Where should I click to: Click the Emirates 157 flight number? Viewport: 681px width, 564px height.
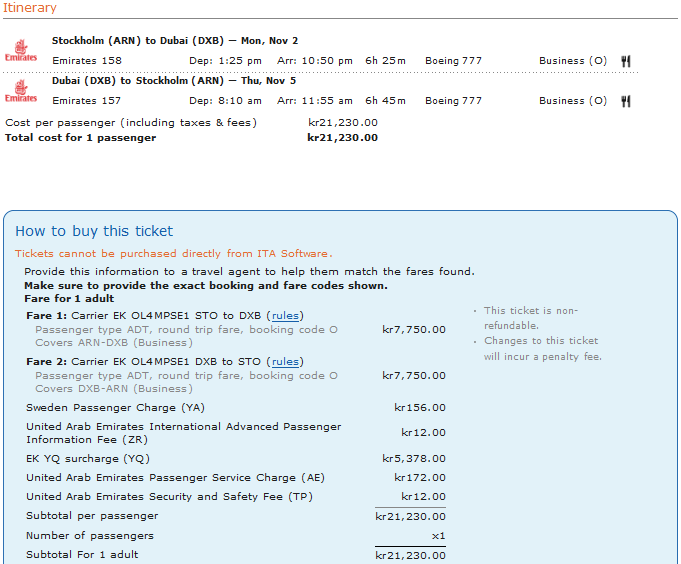[x=86, y=101]
